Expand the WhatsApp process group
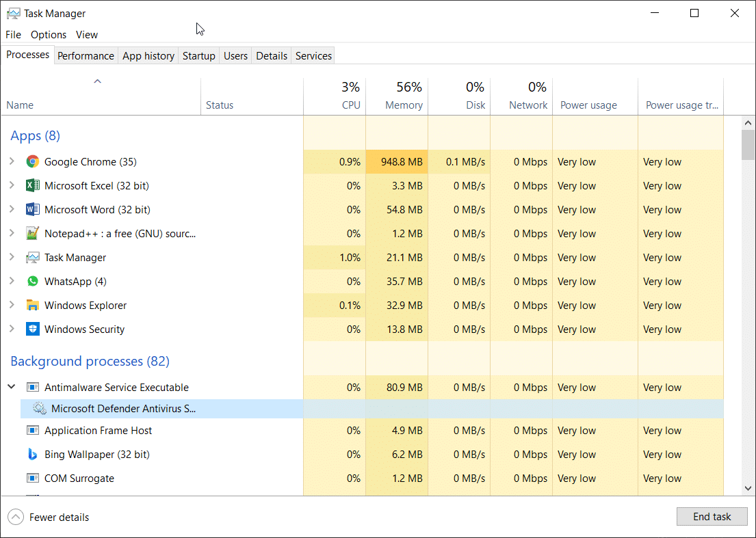This screenshot has width=756, height=538. 12,281
